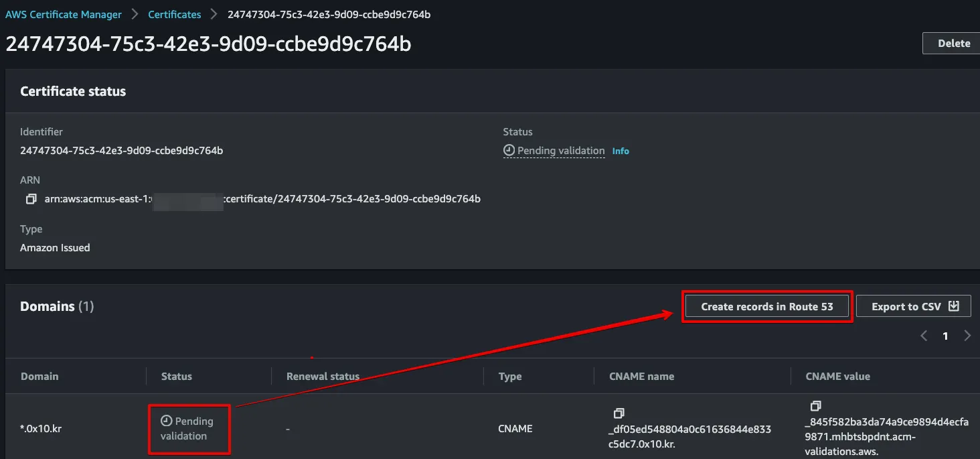This screenshot has height=459, width=980.
Task: Click the _df05ed548804a0c61636844e833 CNAME name text
Action: 689,436
